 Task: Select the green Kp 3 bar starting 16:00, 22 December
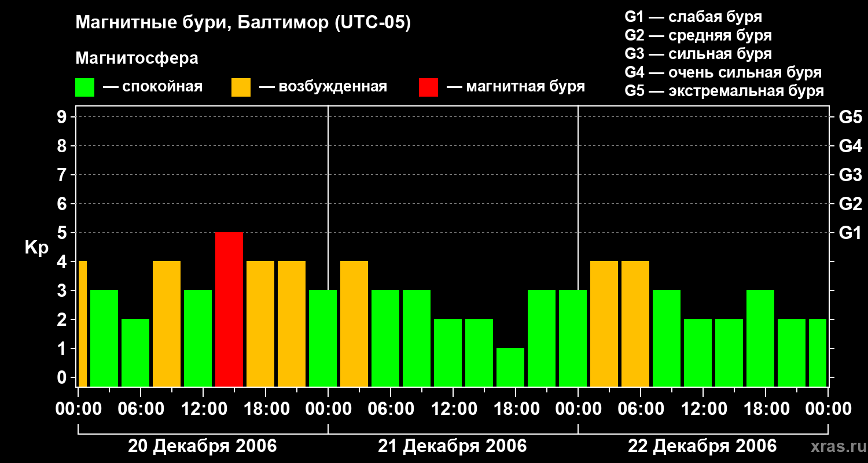click(x=760, y=338)
